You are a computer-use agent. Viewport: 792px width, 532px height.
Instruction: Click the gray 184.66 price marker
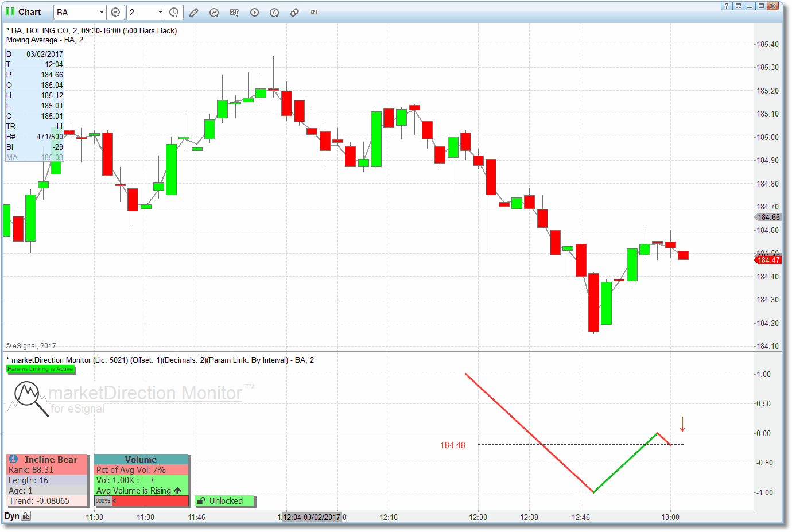[x=768, y=217]
